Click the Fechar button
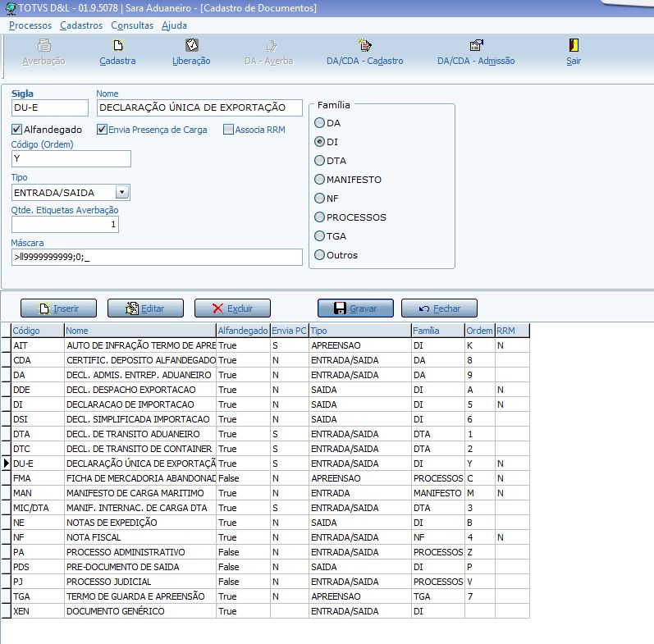Viewport: 654px width, 644px height. [439, 308]
